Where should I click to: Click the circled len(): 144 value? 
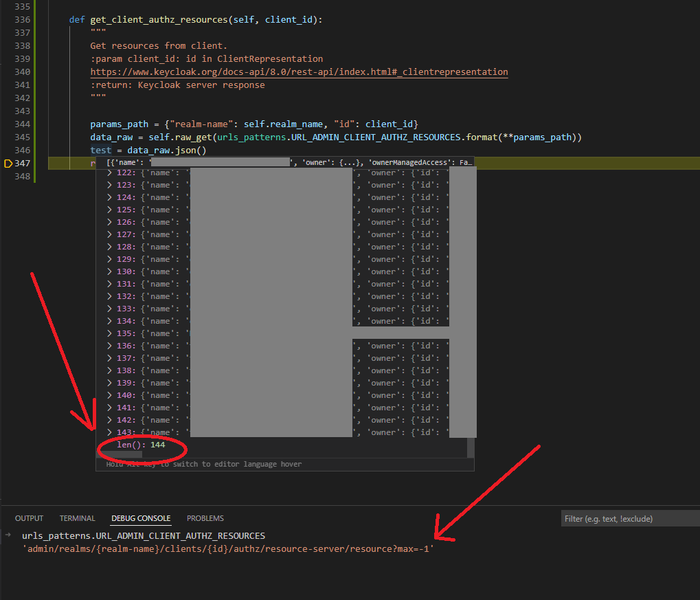click(x=141, y=444)
